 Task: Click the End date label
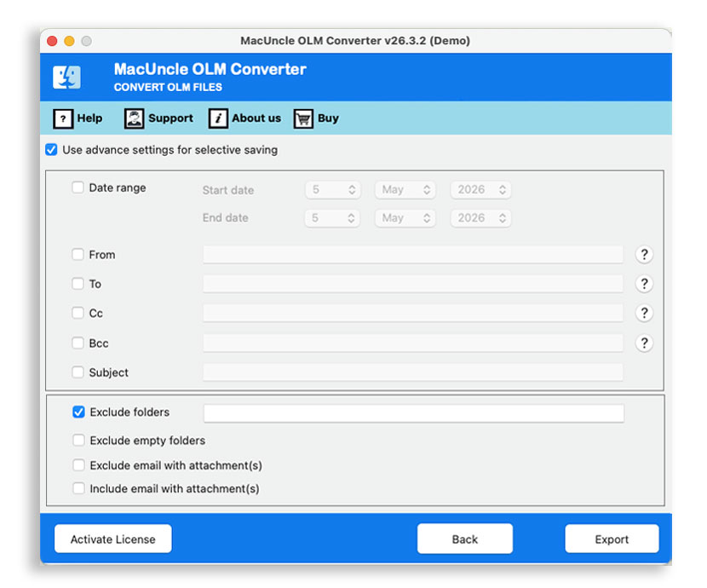coord(226,218)
